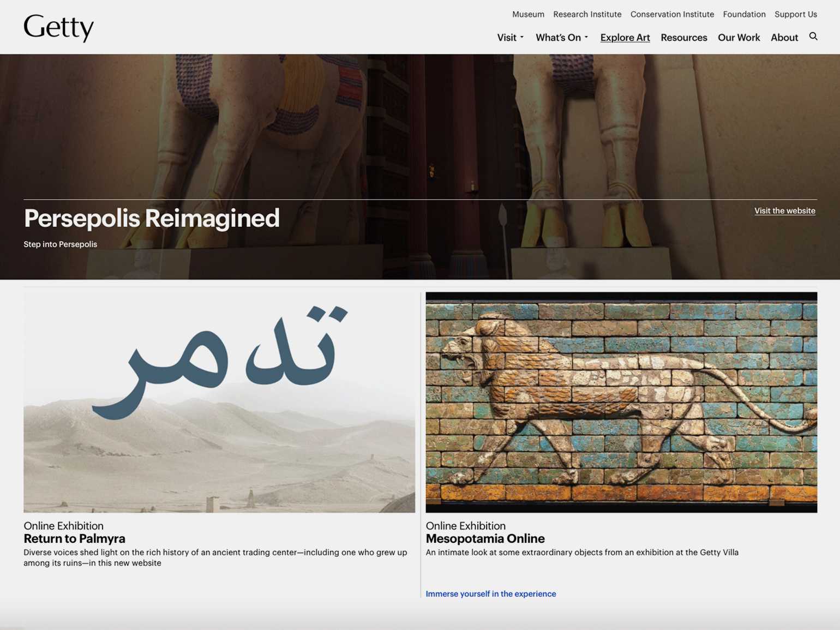Open the Mesopotamia Online title

coord(485,539)
